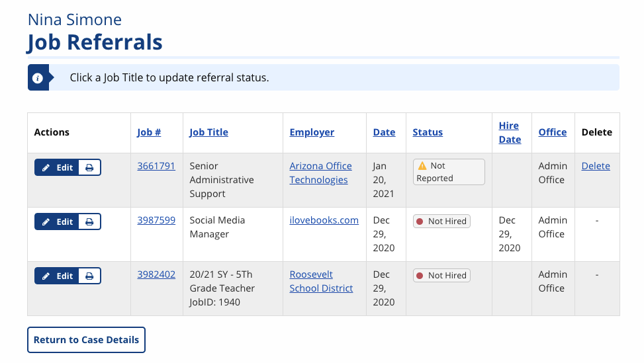
Task: Click the 20/21 SY - 5Th Grade Teacher title
Action: (222, 288)
